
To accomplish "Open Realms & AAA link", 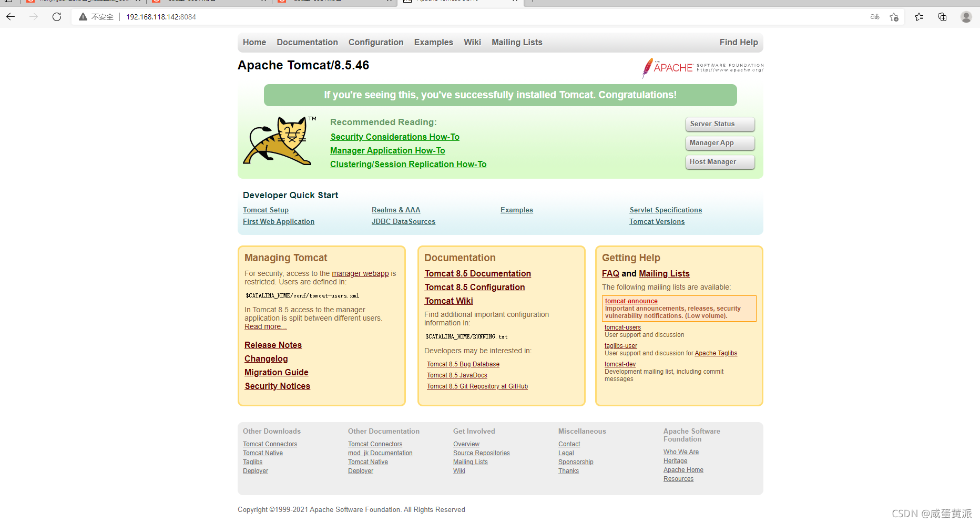I will 396,210.
